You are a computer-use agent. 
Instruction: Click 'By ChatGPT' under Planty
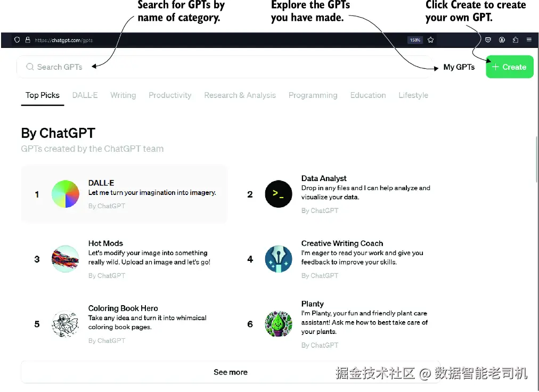tap(320, 345)
